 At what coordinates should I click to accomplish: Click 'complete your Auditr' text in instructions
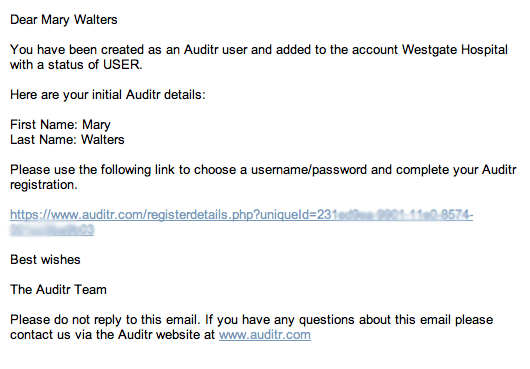coord(456,170)
